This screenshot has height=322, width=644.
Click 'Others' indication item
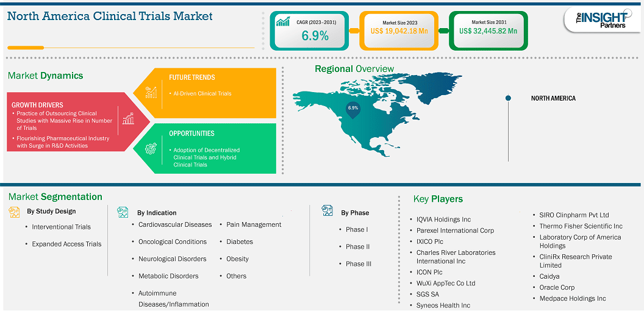(236, 276)
